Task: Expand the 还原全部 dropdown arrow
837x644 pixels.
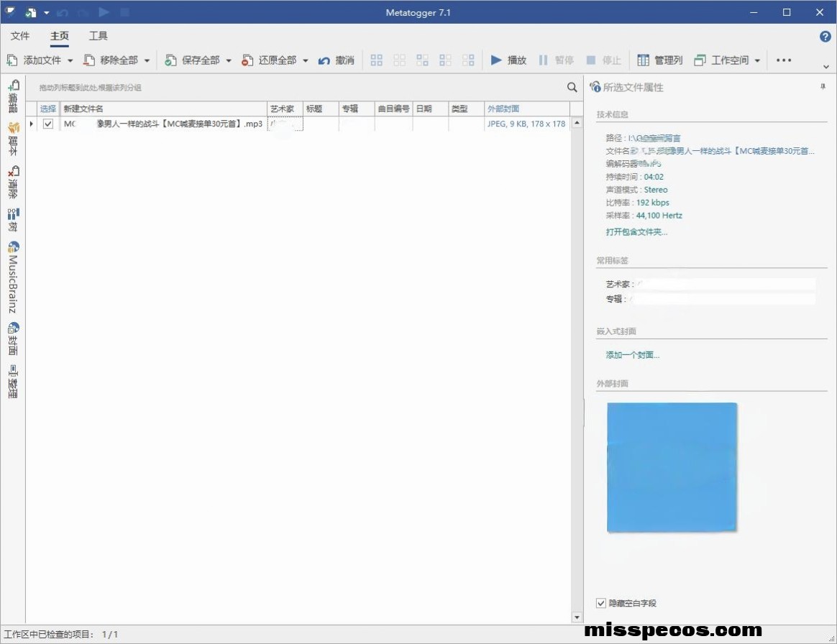Action: pos(306,60)
